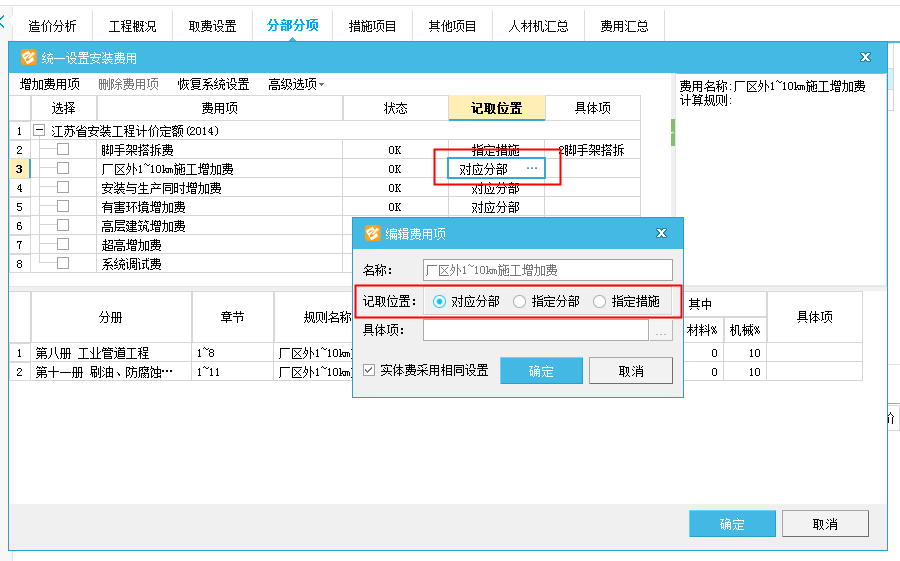
Task: Check the box for 脚手架搭拆费
Action: pos(63,150)
